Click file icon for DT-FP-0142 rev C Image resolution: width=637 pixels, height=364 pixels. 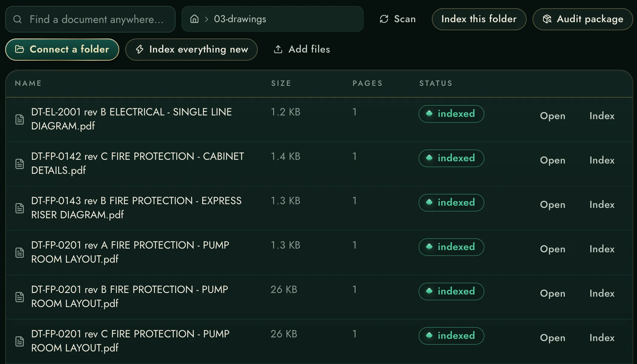point(20,164)
